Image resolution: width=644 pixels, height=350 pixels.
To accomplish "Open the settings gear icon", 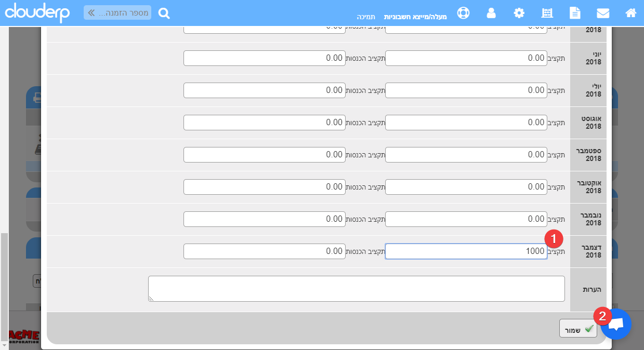I will point(519,13).
